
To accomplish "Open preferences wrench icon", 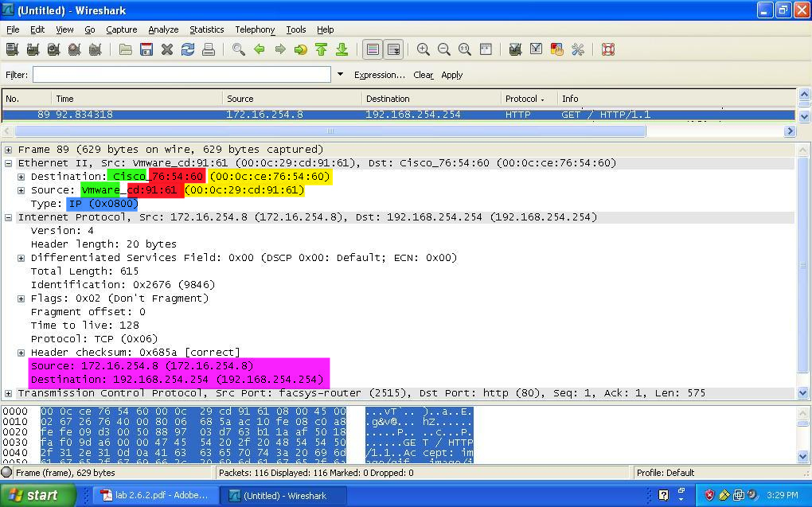I will click(x=577, y=49).
